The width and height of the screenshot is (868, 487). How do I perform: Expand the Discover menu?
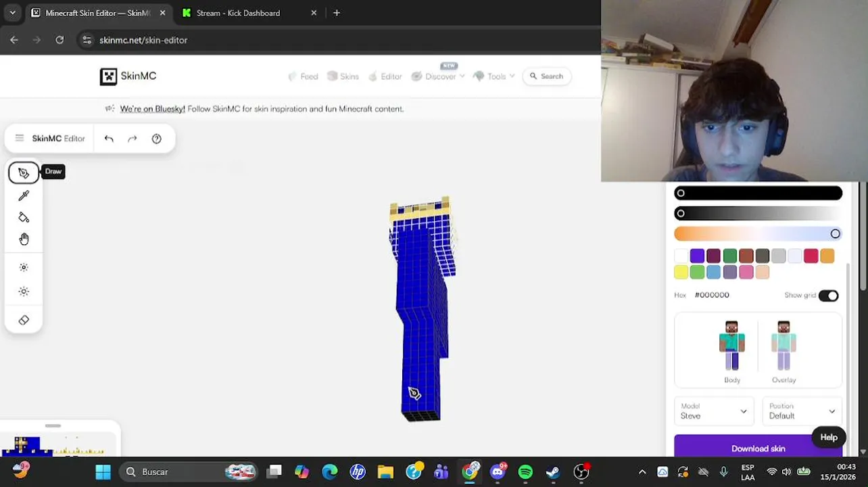[437, 76]
